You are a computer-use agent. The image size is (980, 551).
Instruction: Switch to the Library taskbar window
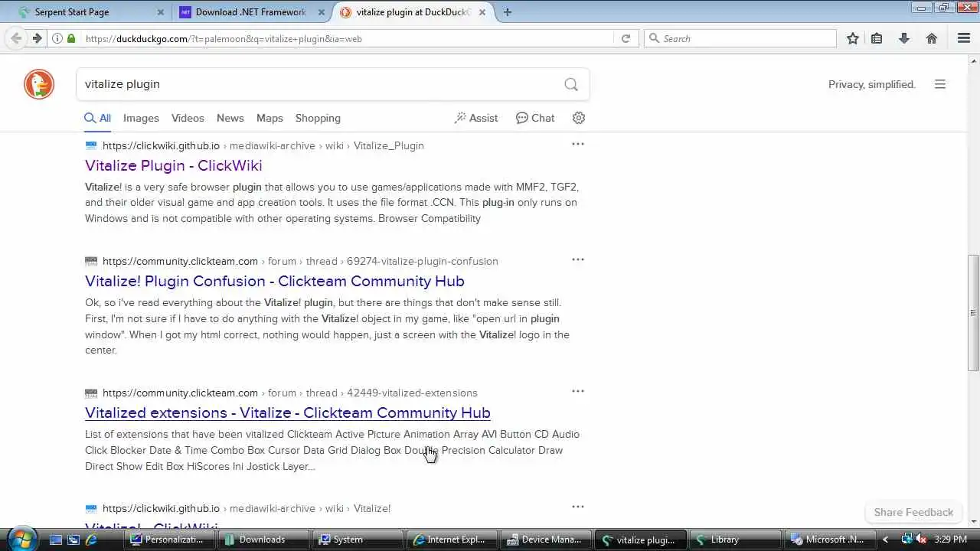734,540
